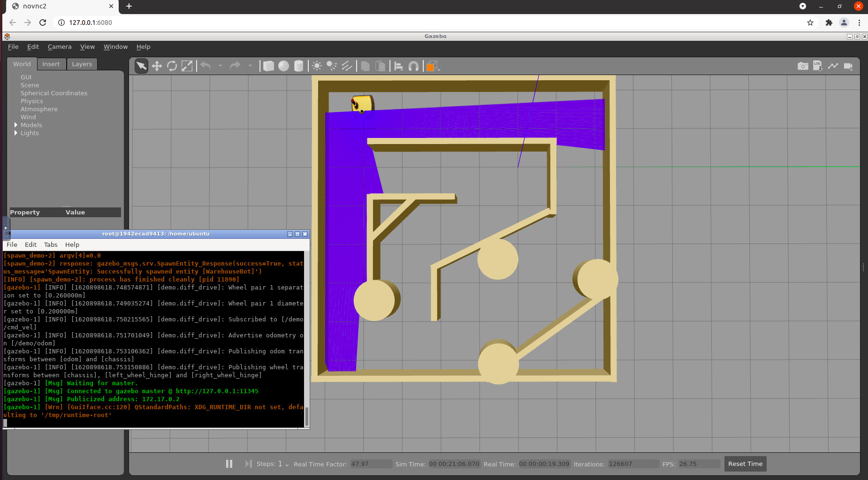Open the Gazebo Help menu
This screenshot has width=868, height=480.
(143, 46)
